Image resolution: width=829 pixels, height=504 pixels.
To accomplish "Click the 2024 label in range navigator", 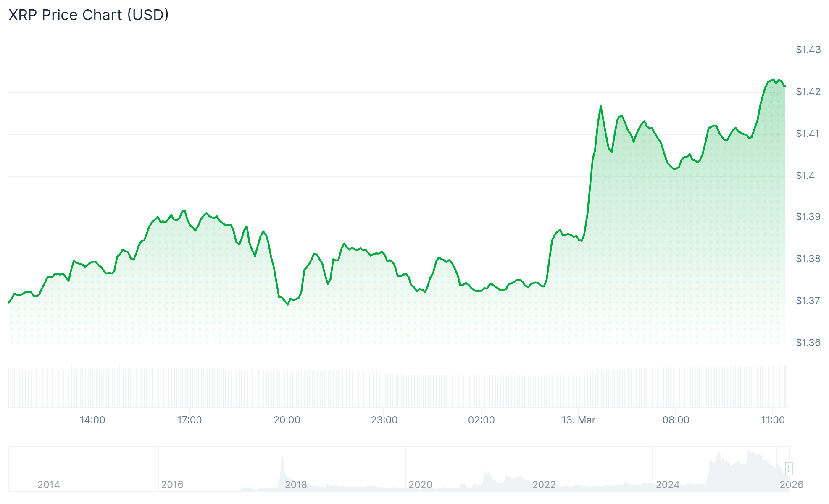I will (668, 485).
